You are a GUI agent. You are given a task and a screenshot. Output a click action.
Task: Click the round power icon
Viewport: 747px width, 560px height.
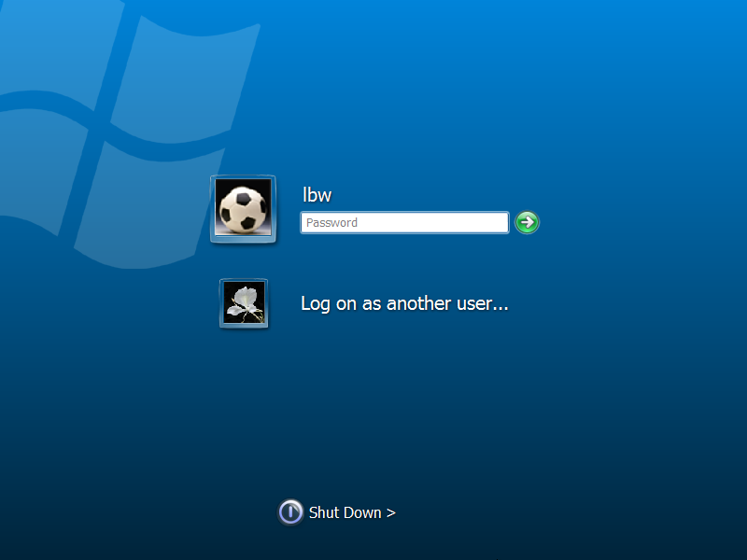tap(290, 512)
